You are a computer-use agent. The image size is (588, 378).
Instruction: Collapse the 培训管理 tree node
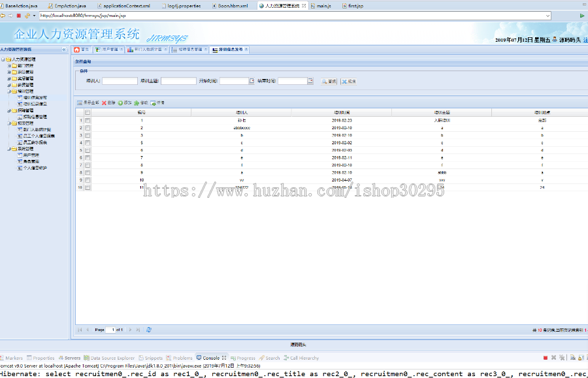click(8, 91)
